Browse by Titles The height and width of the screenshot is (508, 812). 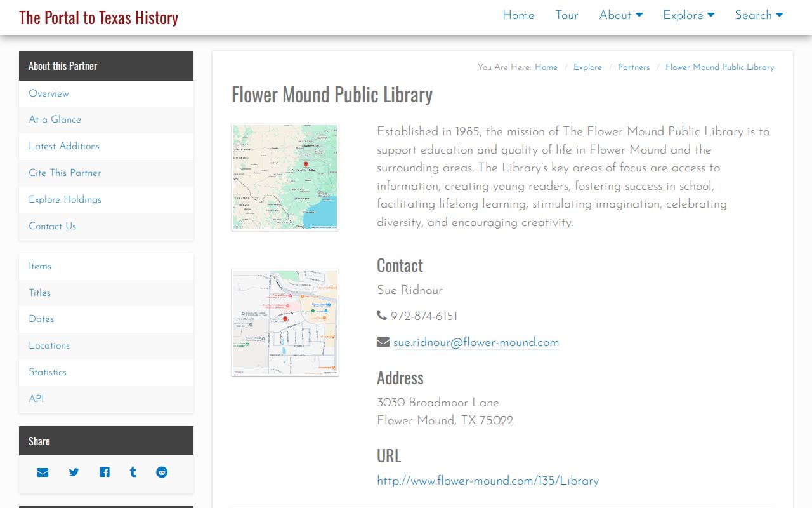coord(106,293)
